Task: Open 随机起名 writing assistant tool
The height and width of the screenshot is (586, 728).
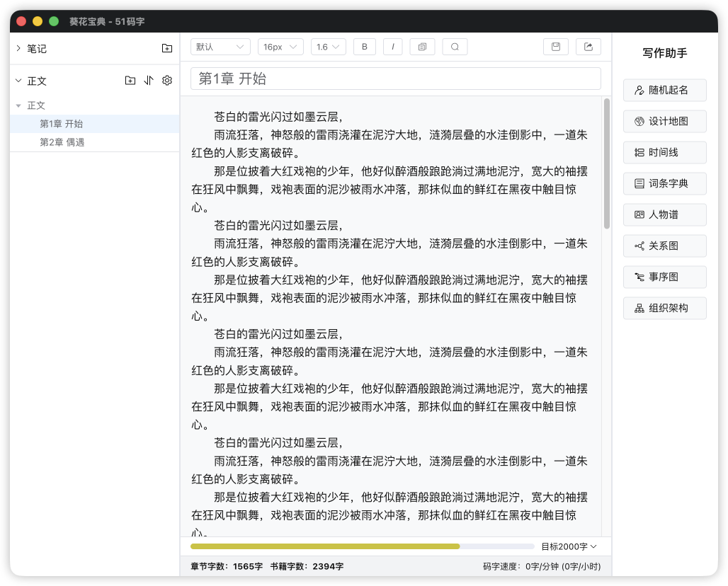Action: (x=664, y=91)
